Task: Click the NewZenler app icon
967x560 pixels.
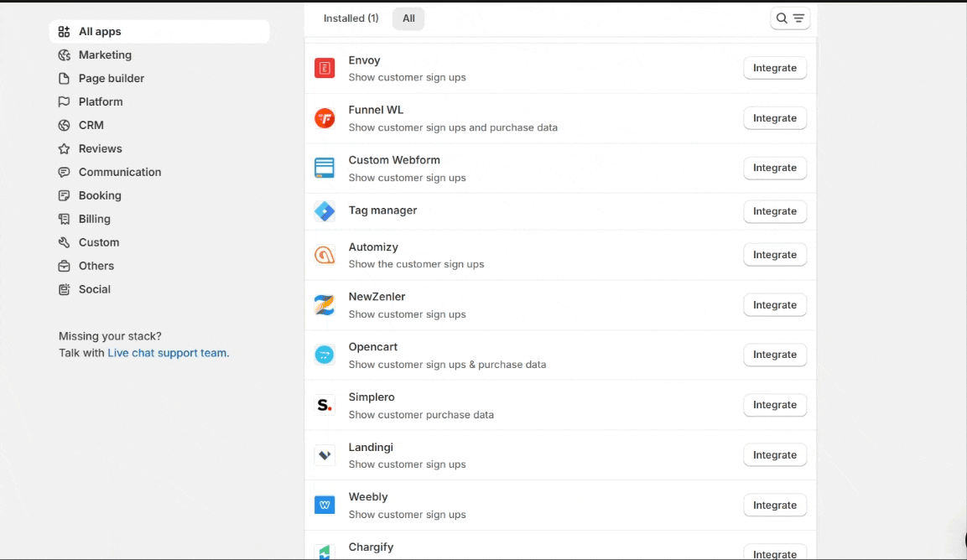Action: pos(325,304)
